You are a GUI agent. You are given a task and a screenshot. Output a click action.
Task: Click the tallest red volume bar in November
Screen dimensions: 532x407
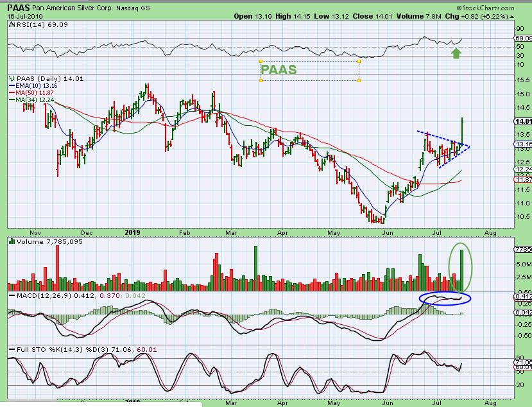coord(57,268)
